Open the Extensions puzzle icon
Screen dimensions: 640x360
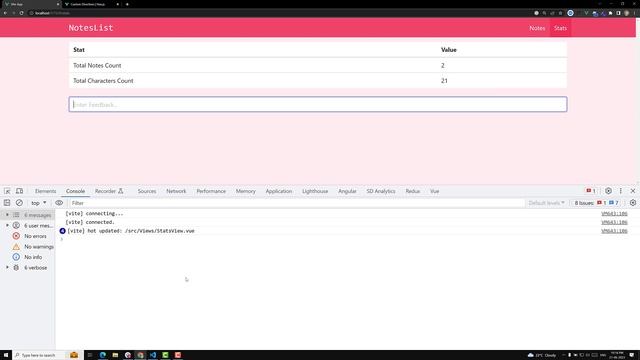click(x=611, y=13)
